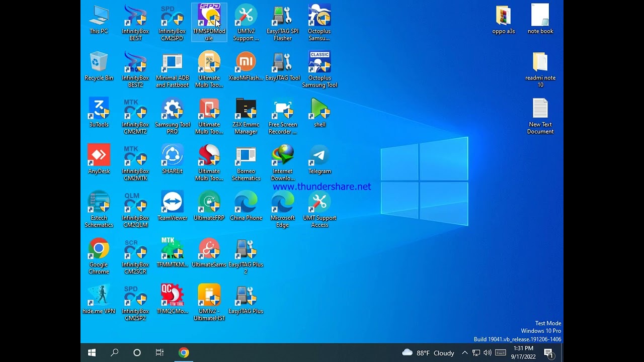Select the UltimateFRP shortcut

209,207
